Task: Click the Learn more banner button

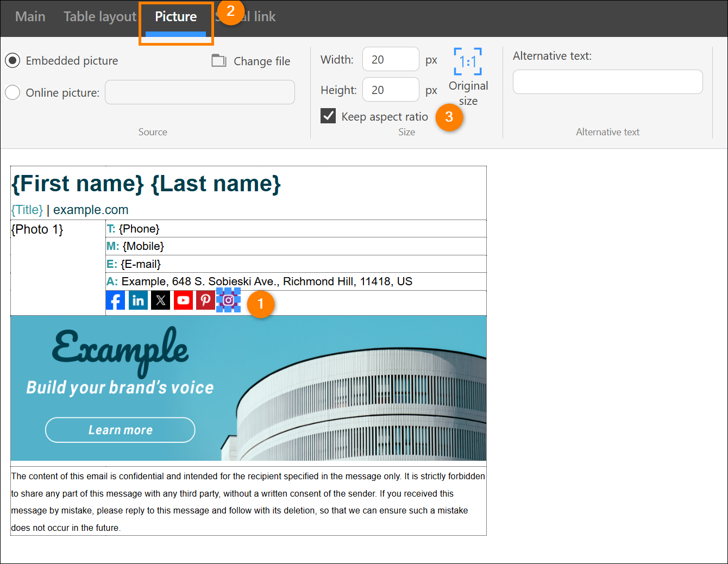Action: pyautogui.click(x=120, y=430)
